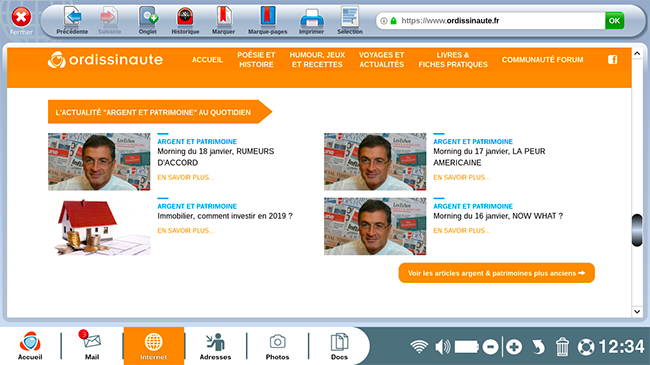The image size is (650, 365).
Task: Open Mail in the bottom bar
Action: tap(92, 346)
